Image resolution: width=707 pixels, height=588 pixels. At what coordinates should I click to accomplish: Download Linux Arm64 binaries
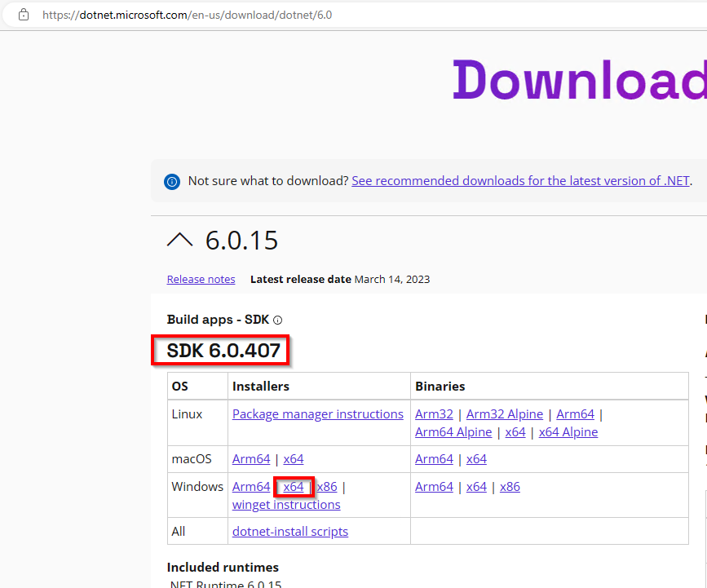(x=576, y=414)
